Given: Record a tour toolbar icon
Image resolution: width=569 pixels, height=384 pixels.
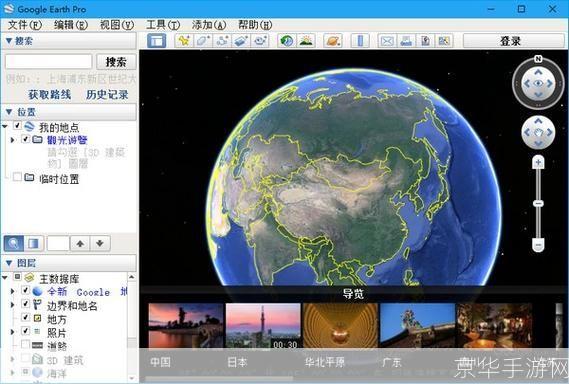Looking at the screenshot, I should click(x=260, y=41).
